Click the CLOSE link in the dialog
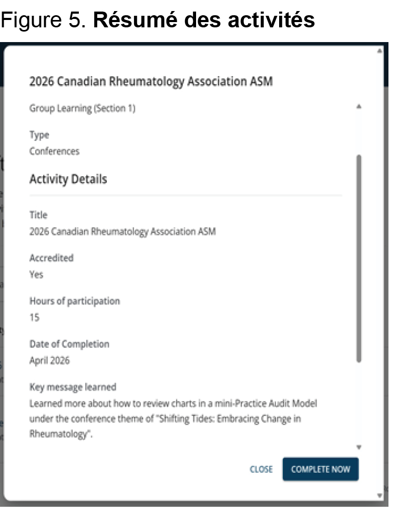Screen dimensions: 420x529 coord(261,469)
